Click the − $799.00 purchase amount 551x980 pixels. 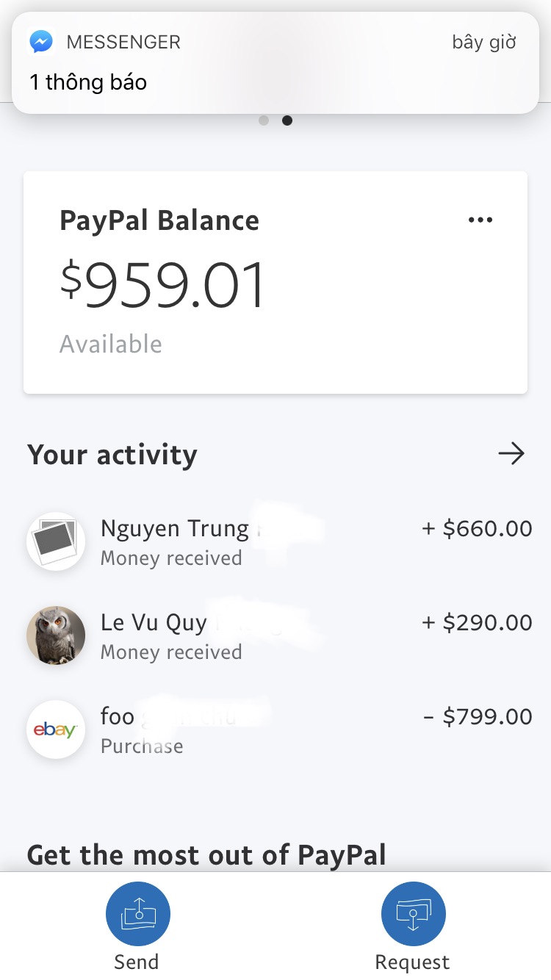(x=478, y=716)
